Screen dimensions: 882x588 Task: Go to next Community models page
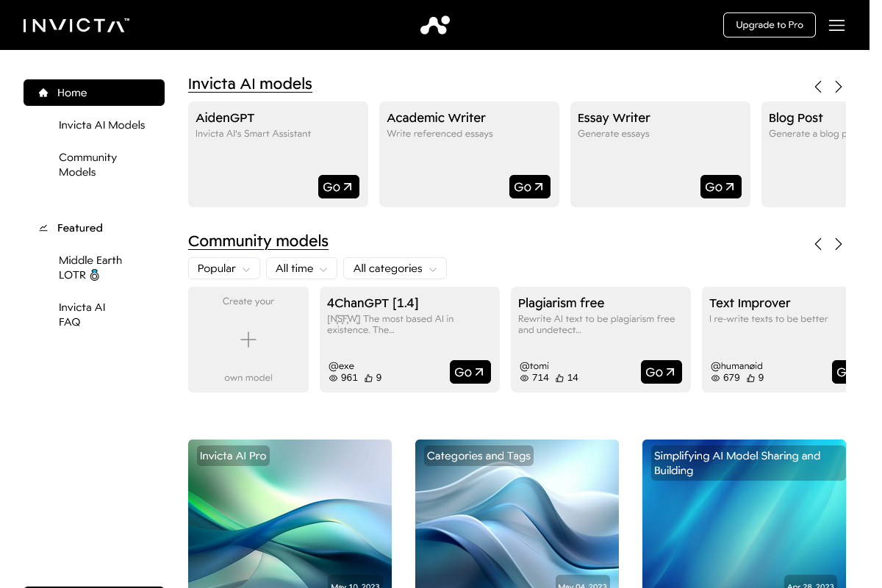click(839, 244)
